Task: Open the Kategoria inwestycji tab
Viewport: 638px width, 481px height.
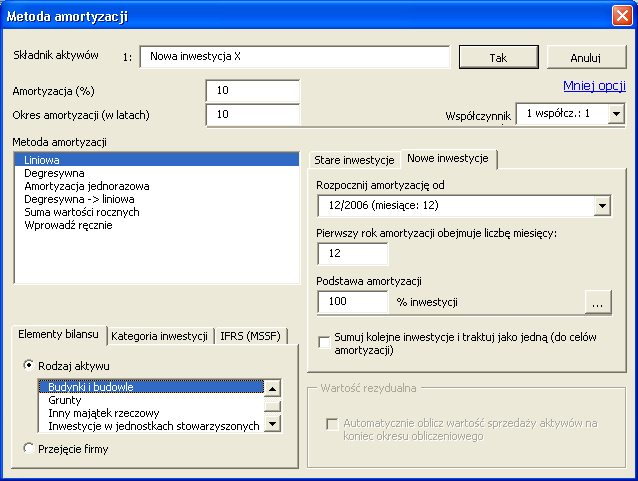Action: tap(159, 336)
